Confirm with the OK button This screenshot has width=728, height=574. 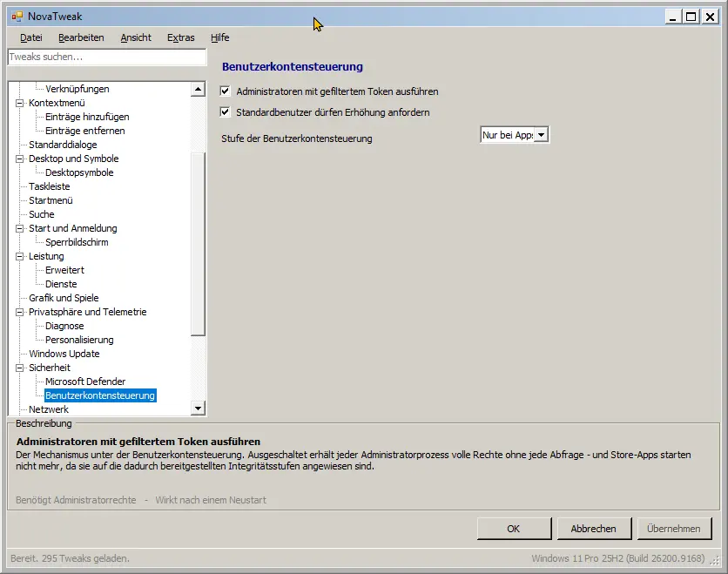(514, 529)
